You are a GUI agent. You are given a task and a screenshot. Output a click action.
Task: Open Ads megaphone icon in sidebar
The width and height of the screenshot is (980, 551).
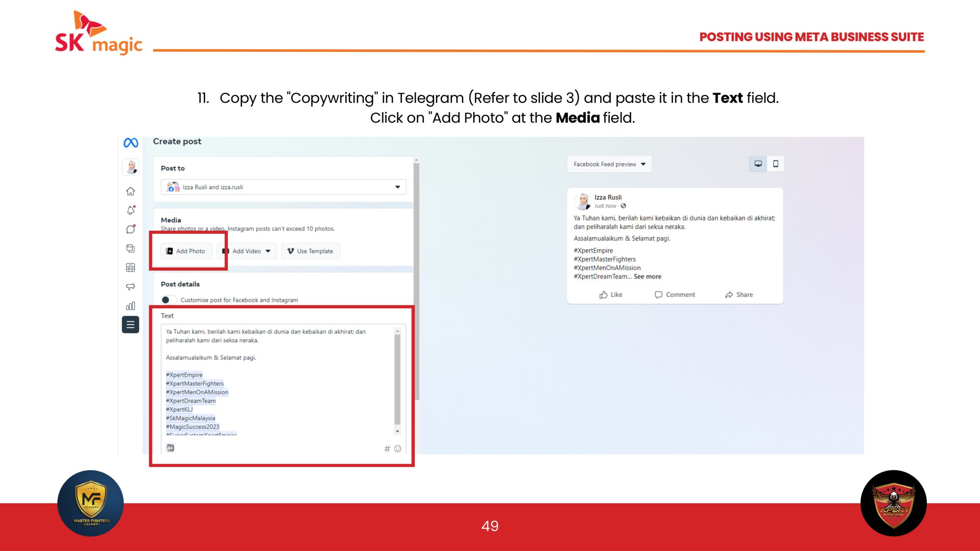pos(131,287)
